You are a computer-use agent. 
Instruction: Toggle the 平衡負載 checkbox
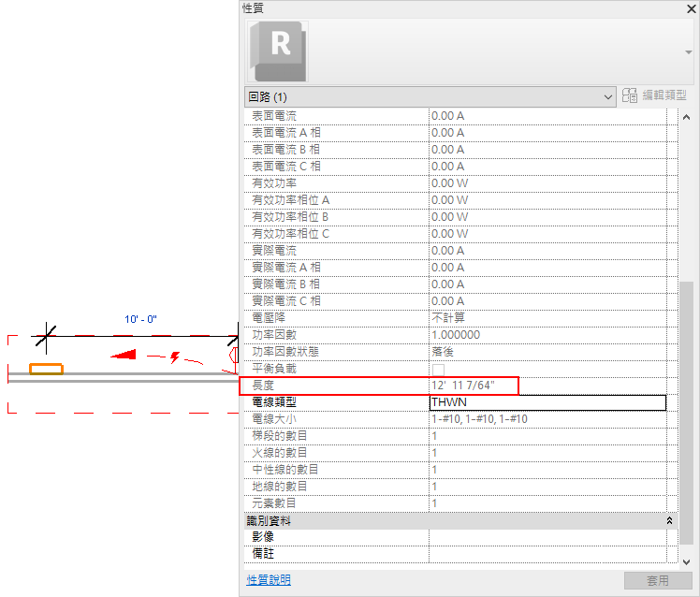438,370
